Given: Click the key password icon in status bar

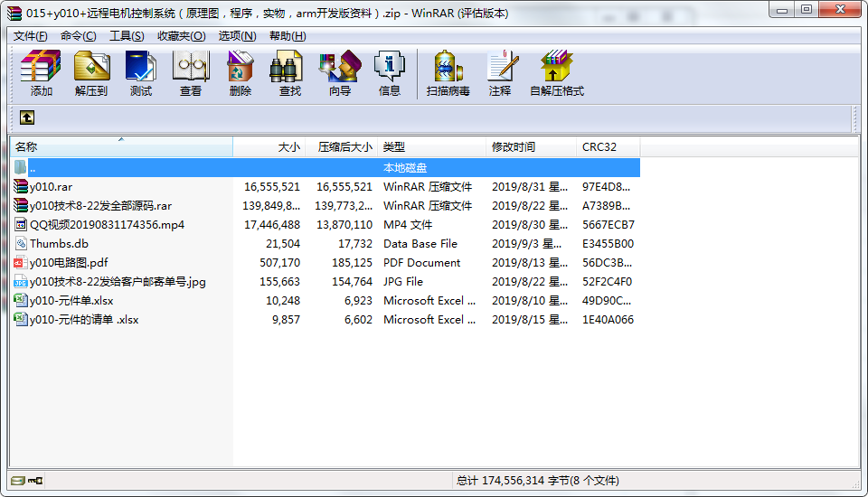Looking at the screenshot, I should [35, 481].
